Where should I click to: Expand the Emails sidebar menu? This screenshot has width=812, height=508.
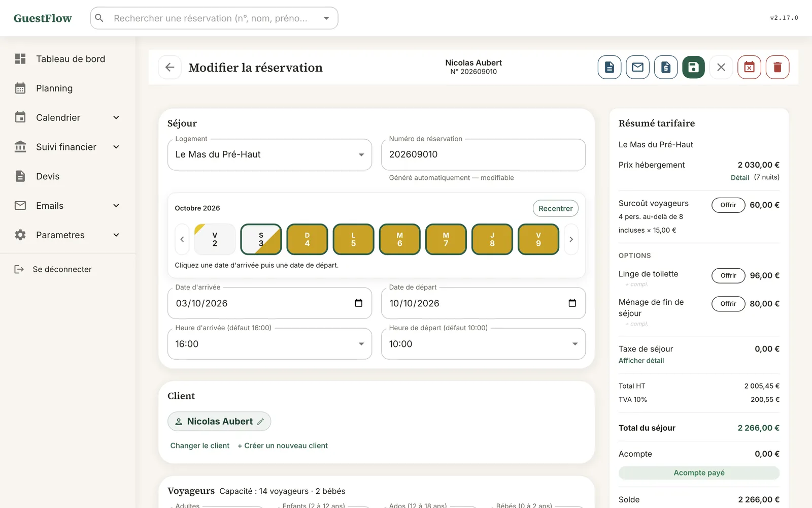pyautogui.click(x=116, y=206)
